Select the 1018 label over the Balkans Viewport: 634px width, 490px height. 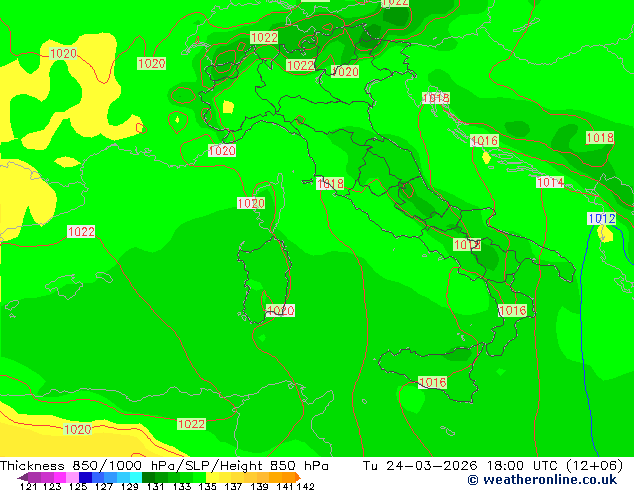click(x=600, y=137)
